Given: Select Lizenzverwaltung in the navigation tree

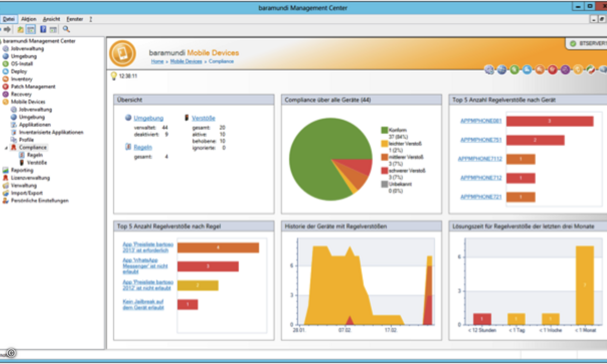Looking at the screenshot, I should pyautogui.click(x=30, y=178).
